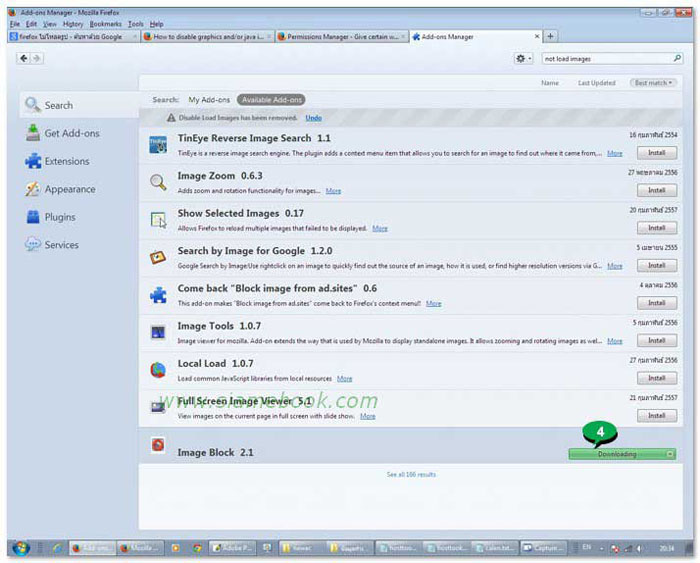Image resolution: width=700 pixels, height=563 pixels.
Task: Open the File menu
Action: click(15, 24)
